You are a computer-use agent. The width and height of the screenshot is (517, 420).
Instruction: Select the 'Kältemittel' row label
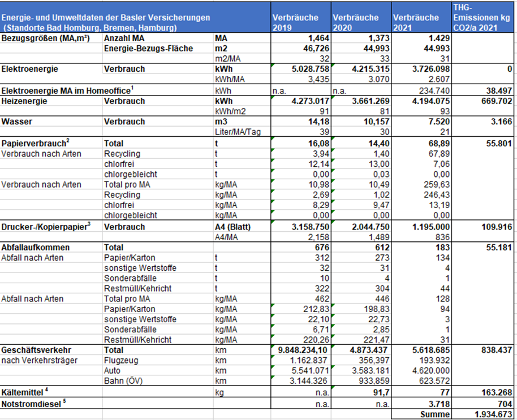[x=25, y=392]
